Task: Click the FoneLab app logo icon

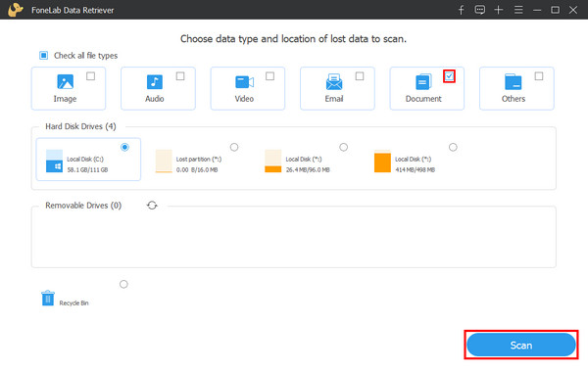Action: (x=16, y=10)
